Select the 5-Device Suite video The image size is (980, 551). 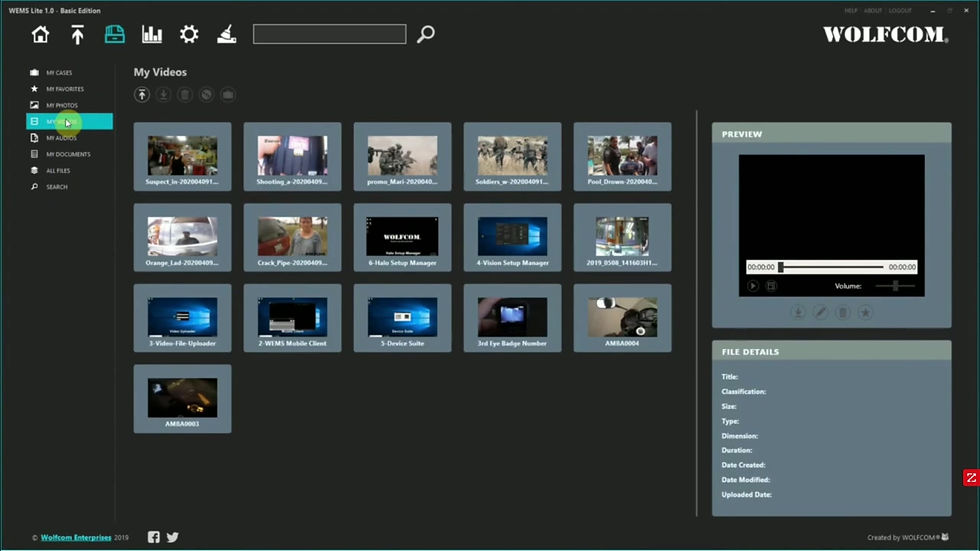(402, 318)
